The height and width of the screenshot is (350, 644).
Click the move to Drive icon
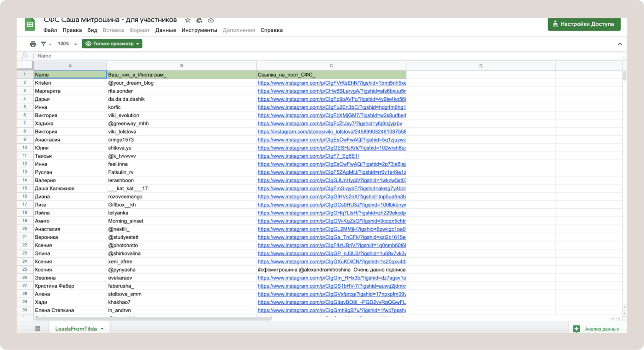199,20
